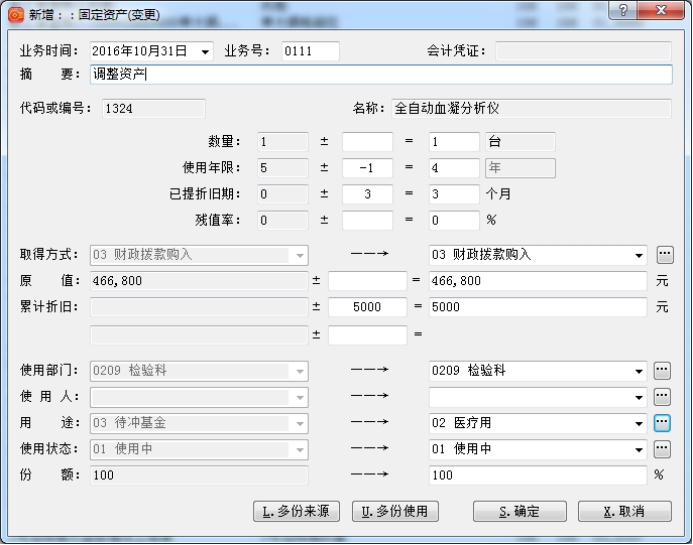Click the 原值 adjustment input field
The width and height of the screenshot is (693, 545).
click(367, 281)
